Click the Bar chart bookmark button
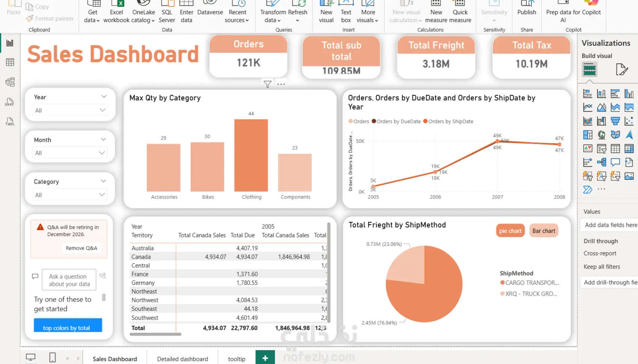 point(543,231)
